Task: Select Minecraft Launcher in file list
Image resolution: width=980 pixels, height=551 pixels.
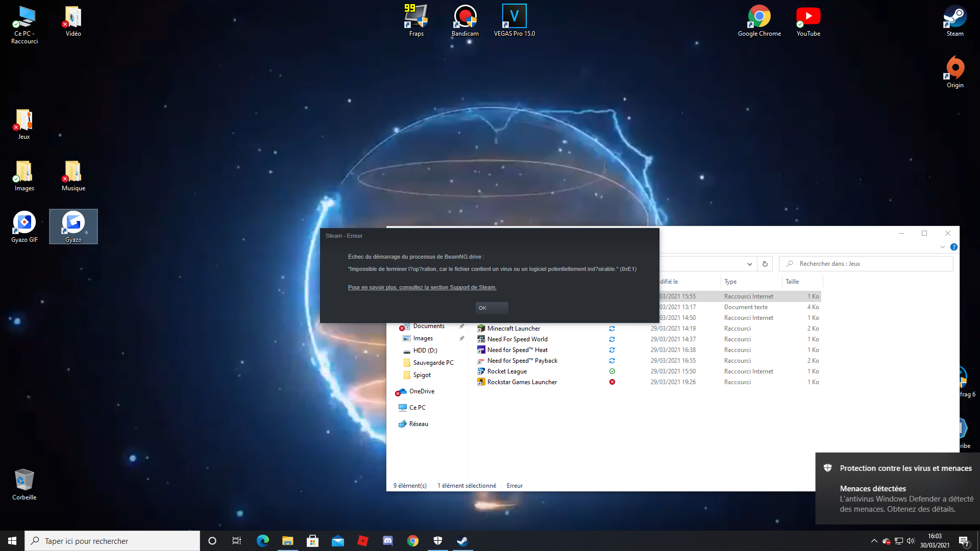Action: [513, 329]
